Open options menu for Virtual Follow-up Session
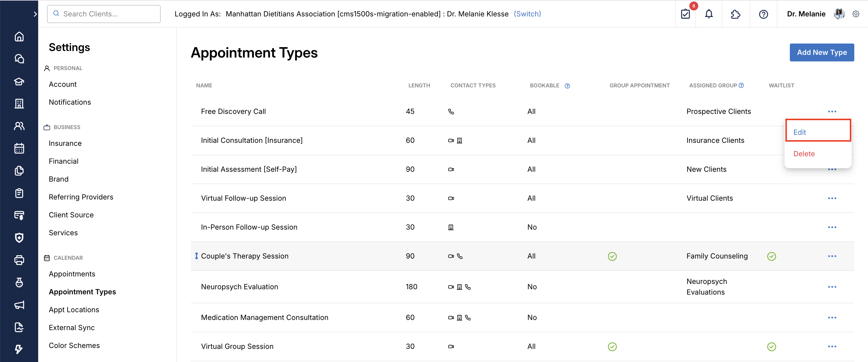The image size is (868, 362). tap(832, 198)
